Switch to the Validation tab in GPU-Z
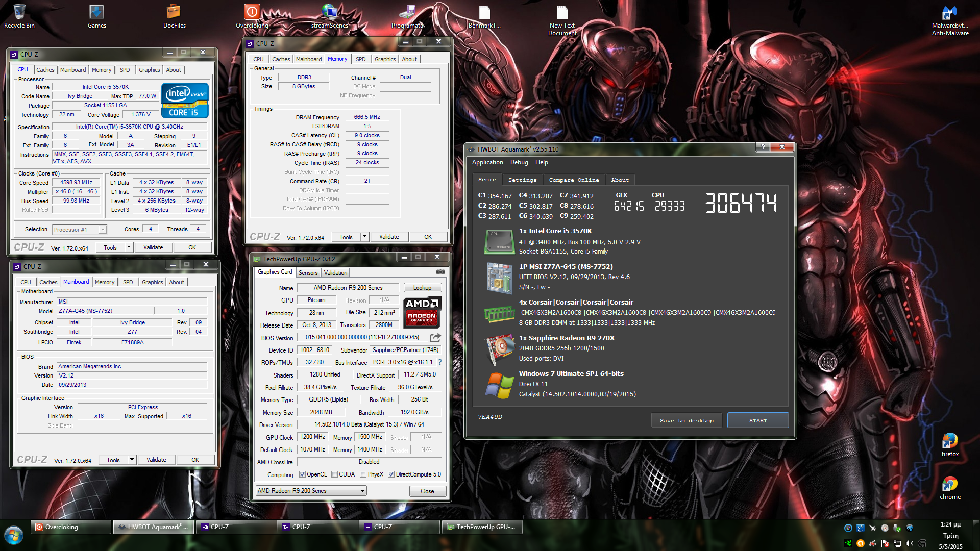 click(x=335, y=273)
